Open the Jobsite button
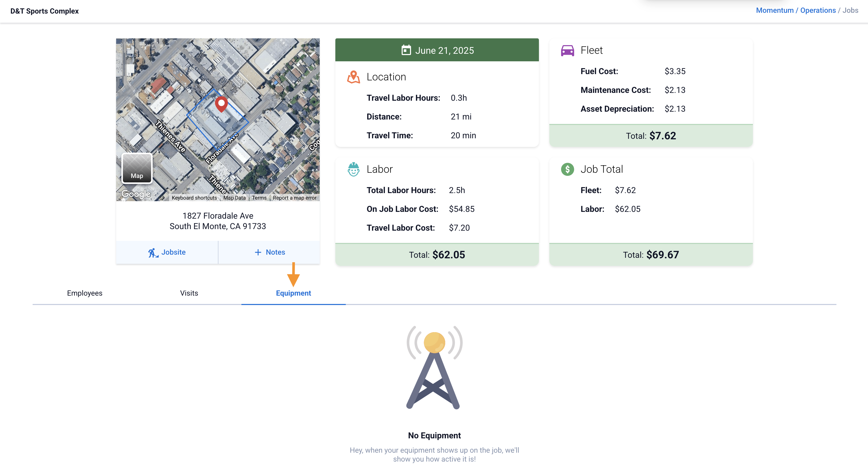This screenshot has height=466, width=868. click(167, 252)
